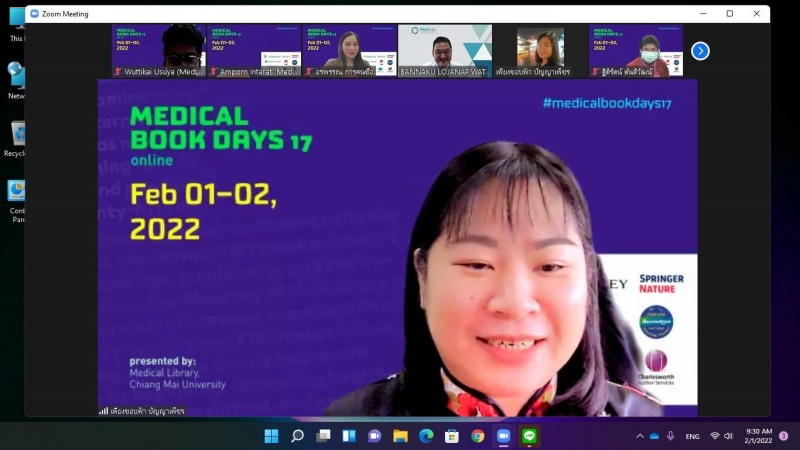This screenshot has width=800, height=450.
Task: Maximize the Zoom Meeting window
Action: [730, 14]
